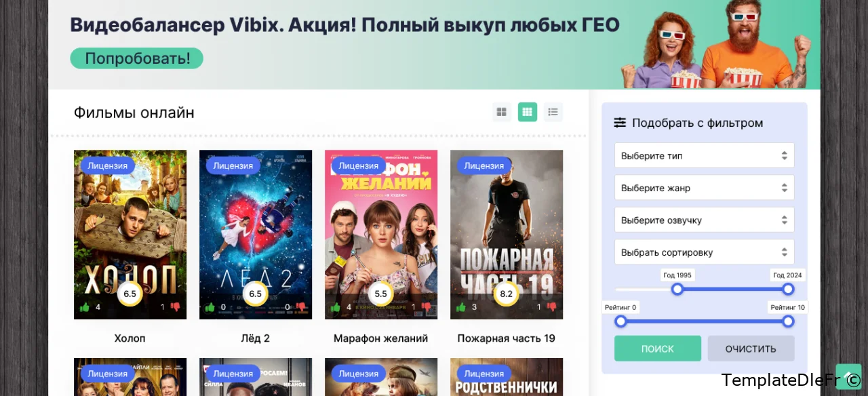Click the scroll-to-top arrow button
Screen dimensions: 868x396
849,376
